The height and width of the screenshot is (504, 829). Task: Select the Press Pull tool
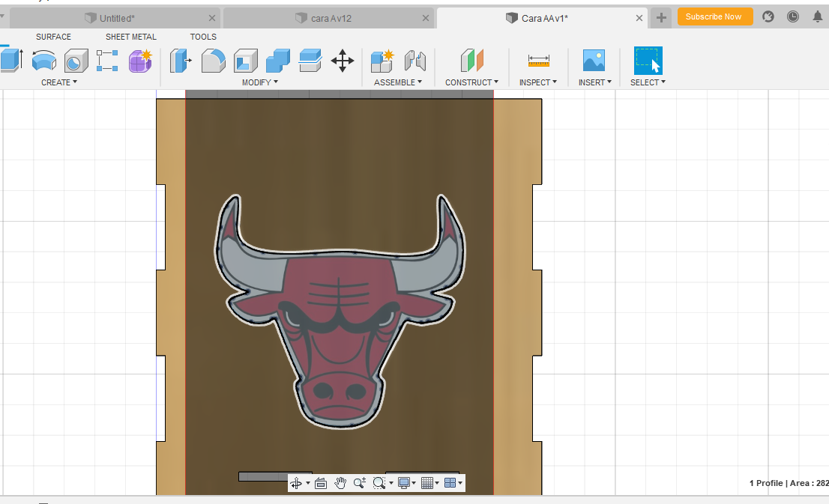[181, 61]
